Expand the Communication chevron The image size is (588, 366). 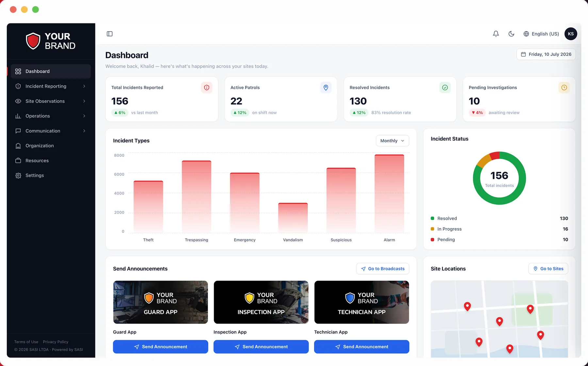pyautogui.click(x=84, y=131)
